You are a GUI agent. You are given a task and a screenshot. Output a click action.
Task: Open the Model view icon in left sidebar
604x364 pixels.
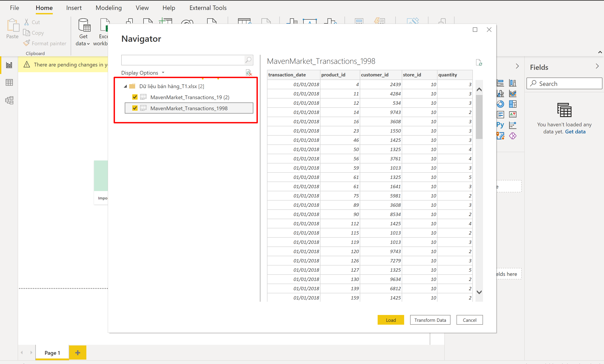[9, 100]
